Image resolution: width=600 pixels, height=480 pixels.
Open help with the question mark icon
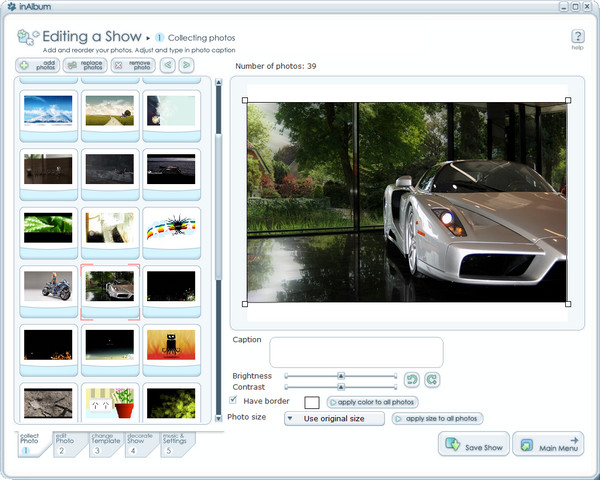(577, 38)
